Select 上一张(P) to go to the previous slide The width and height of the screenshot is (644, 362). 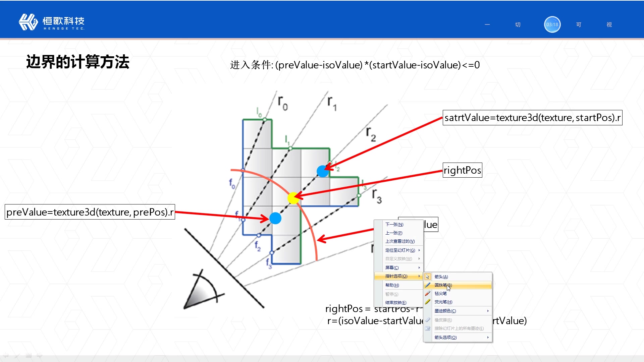399,233
